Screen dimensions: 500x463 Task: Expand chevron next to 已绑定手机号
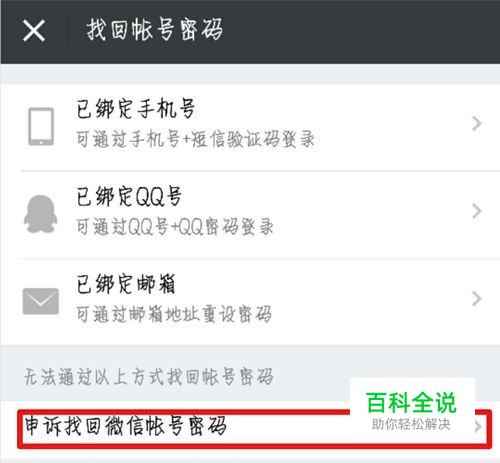477,124
